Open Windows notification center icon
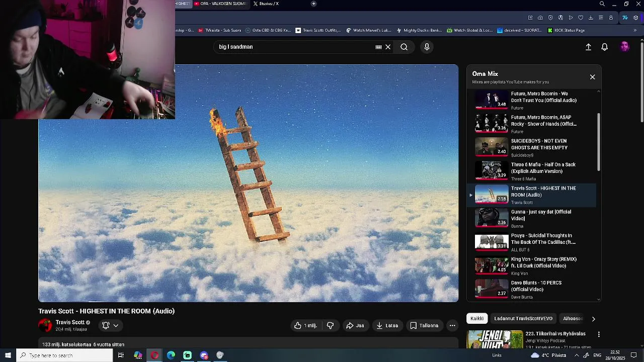644x362 pixels. (634, 355)
